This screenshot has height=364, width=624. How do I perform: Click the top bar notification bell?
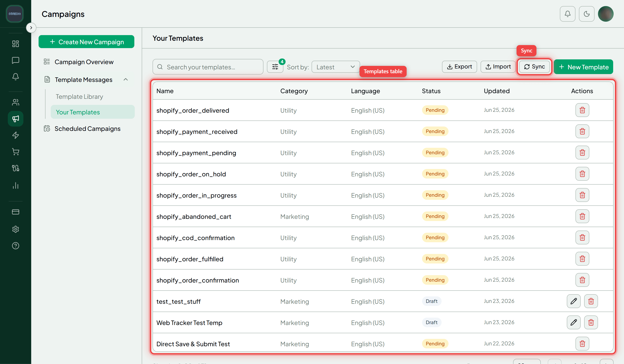coord(567,14)
